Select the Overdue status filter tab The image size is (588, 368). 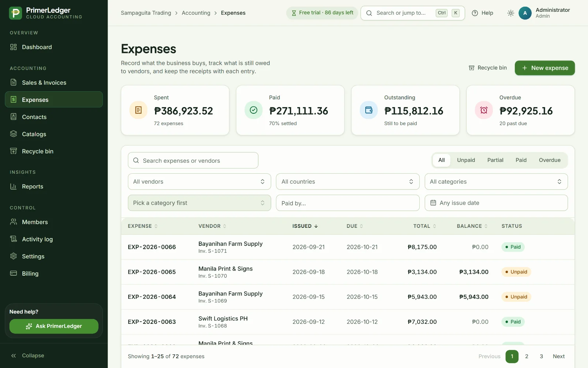pyautogui.click(x=549, y=160)
